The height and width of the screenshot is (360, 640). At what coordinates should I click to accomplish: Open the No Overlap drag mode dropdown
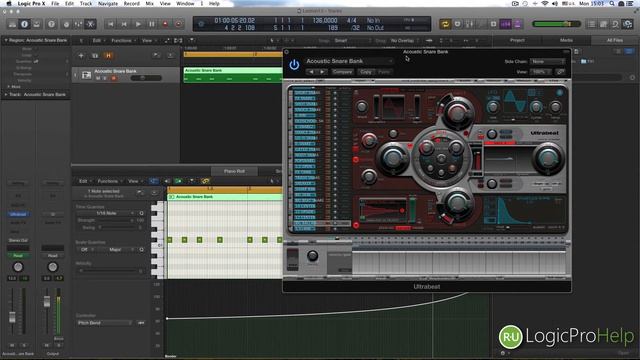coord(404,40)
